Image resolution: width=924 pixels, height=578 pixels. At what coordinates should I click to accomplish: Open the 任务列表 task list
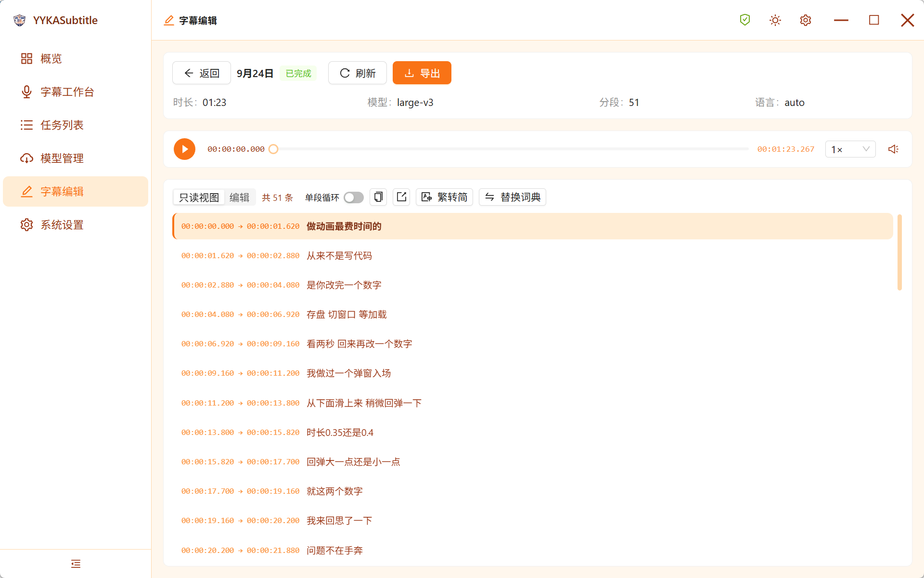tap(75, 125)
